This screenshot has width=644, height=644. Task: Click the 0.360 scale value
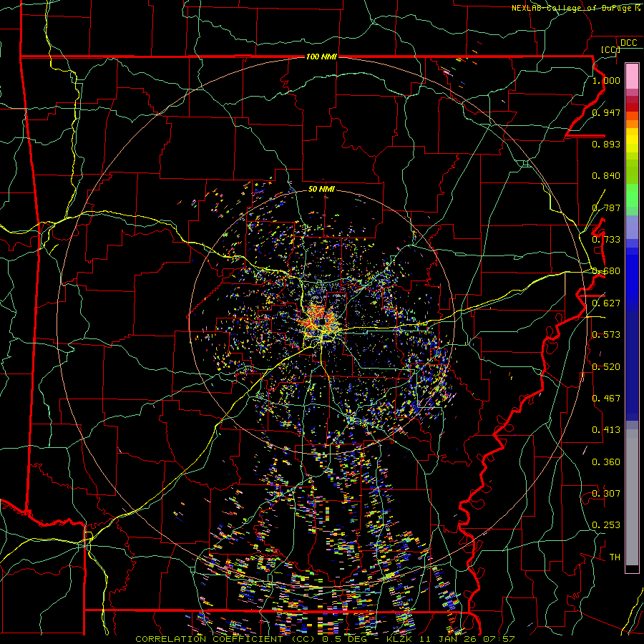[x=606, y=462]
